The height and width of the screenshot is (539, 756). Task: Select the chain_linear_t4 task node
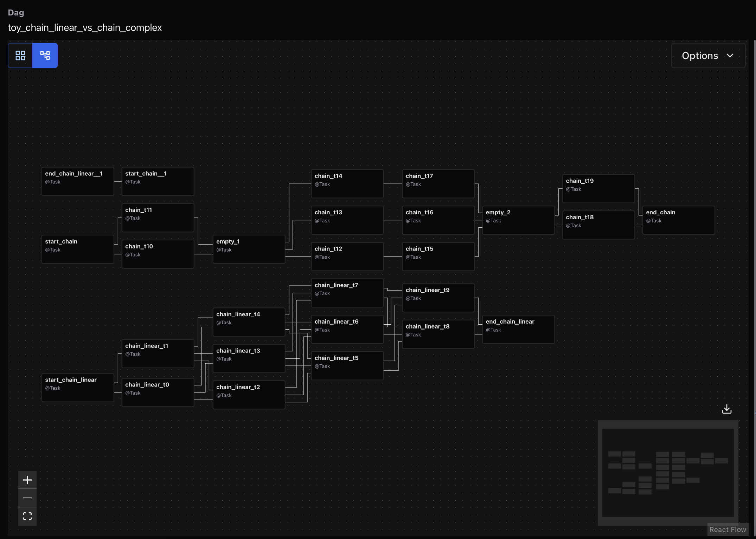(x=249, y=322)
